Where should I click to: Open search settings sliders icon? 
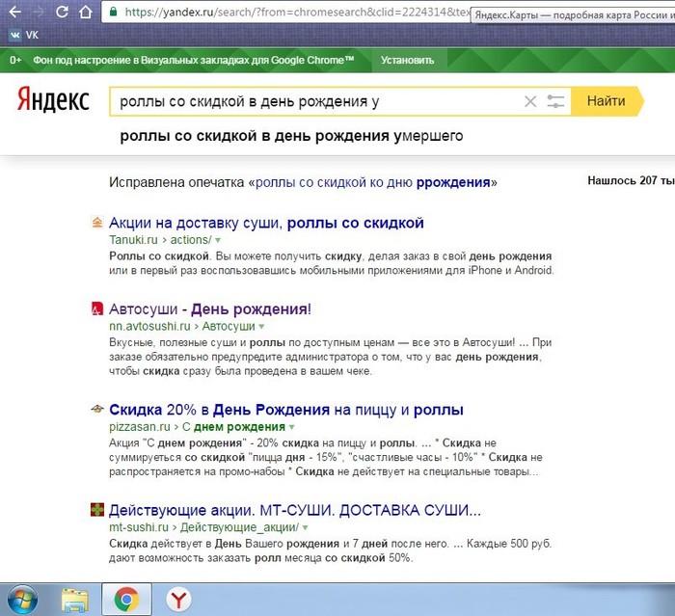[x=555, y=101]
